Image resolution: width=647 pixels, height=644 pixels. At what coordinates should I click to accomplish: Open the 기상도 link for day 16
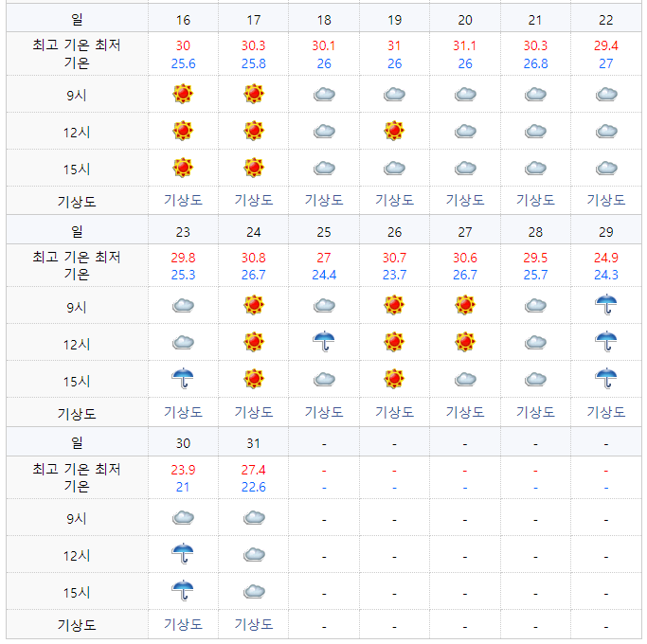coord(183,201)
